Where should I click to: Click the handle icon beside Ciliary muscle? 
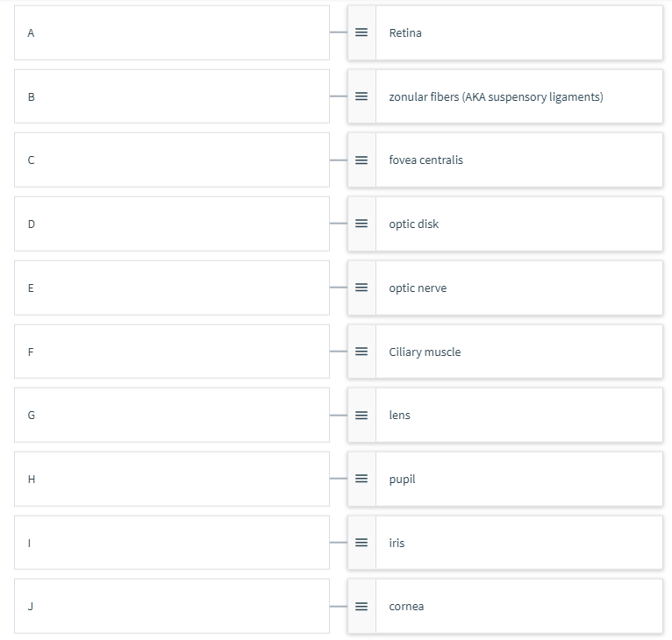361,352
